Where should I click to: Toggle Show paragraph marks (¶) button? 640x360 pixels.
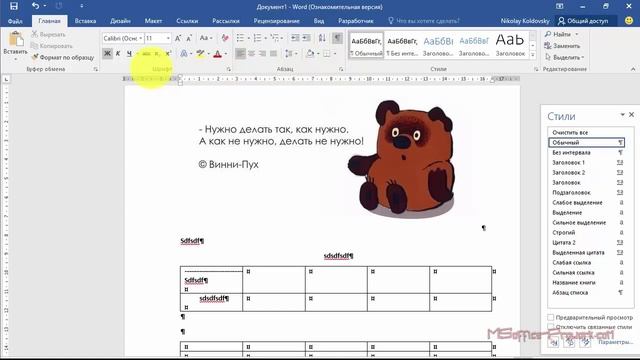pos(337,38)
